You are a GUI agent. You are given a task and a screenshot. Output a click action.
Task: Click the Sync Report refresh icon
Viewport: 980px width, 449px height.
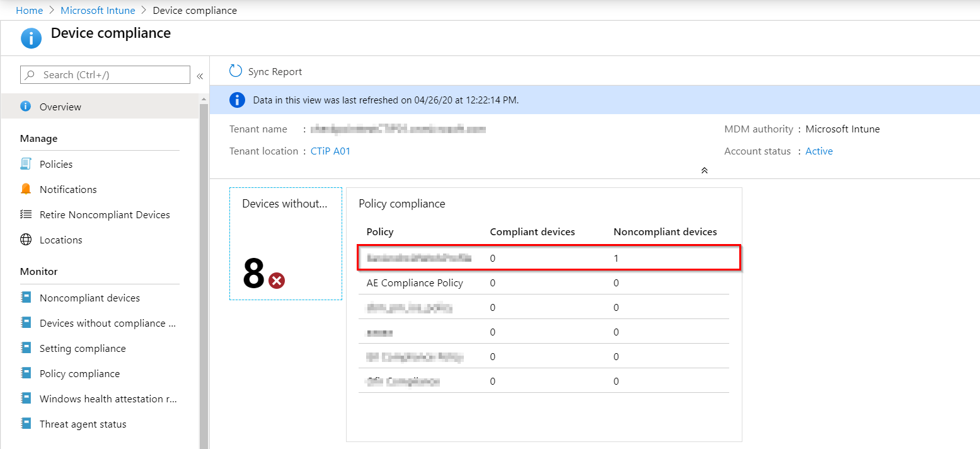(x=236, y=71)
